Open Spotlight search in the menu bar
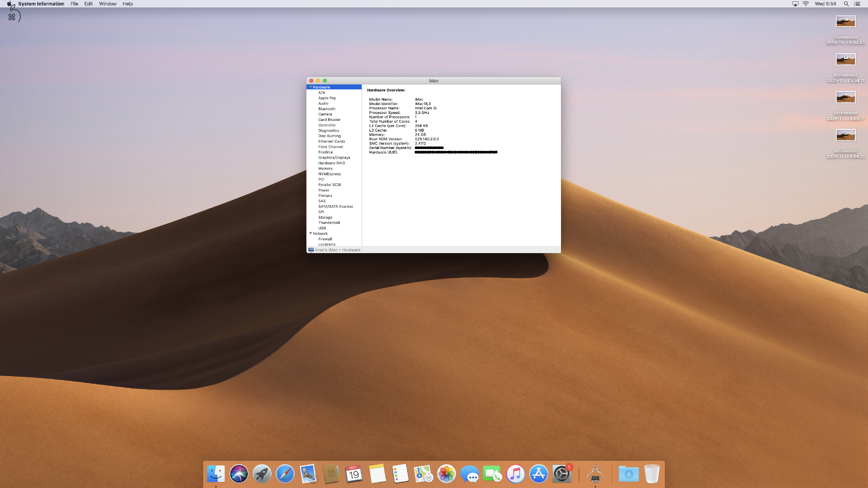Screen dimensions: 868x488 click(846, 4)
